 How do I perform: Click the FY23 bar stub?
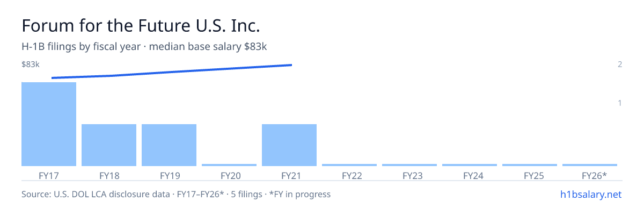[x=409, y=165]
